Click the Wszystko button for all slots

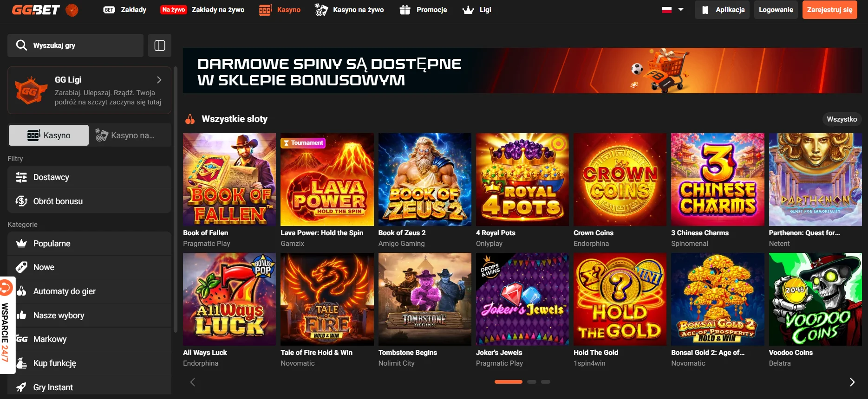[x=842, y=119]
